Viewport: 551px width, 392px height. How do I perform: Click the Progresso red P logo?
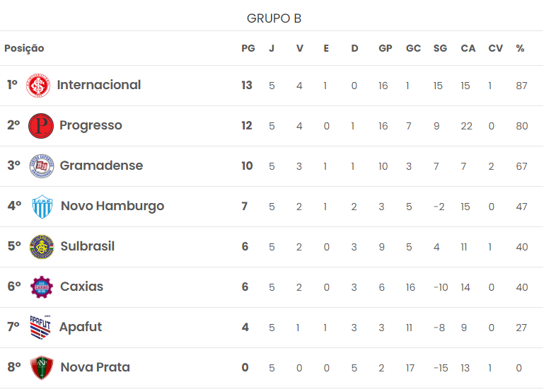(x=41, y=126)
